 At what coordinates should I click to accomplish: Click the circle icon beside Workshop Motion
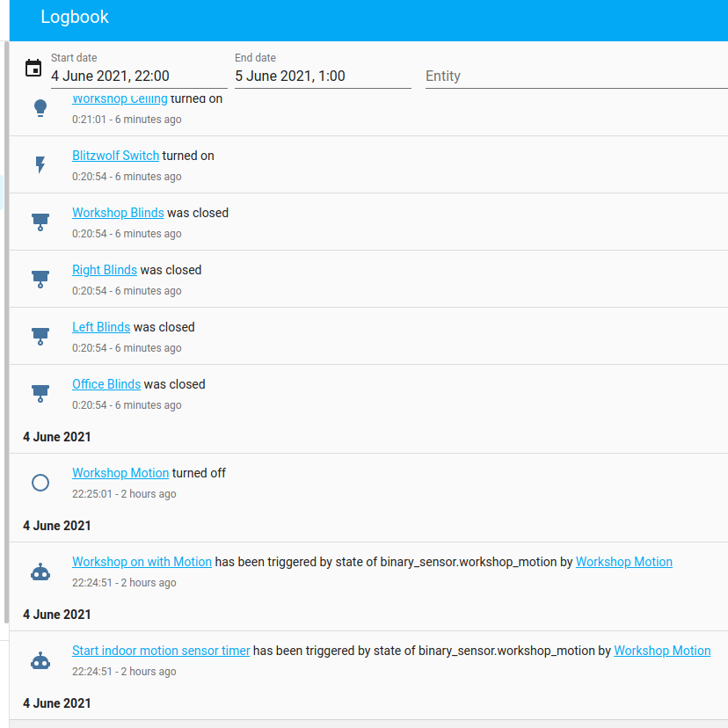(x=40, y=482)
